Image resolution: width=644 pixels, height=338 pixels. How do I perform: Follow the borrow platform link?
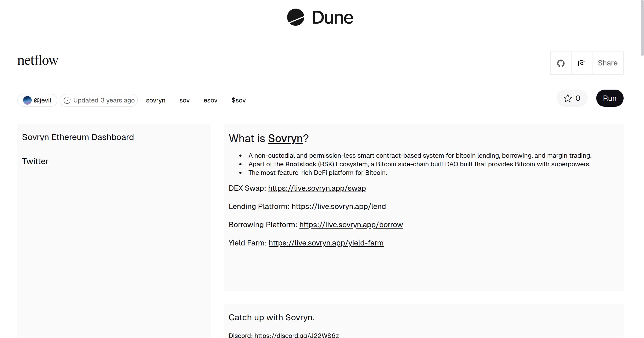coord(351,225)
